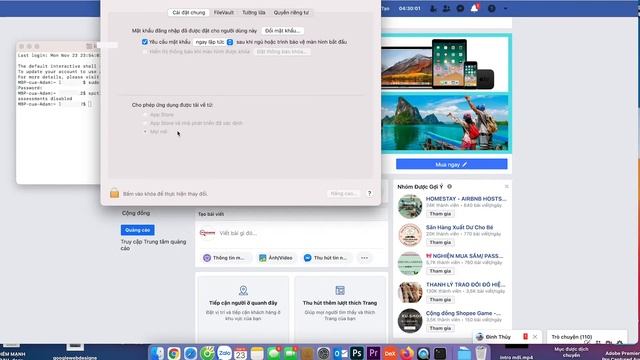
Task: Open the ngay lập tức delay dropdown
Action: pyautogui.click(x=213, y=42)
